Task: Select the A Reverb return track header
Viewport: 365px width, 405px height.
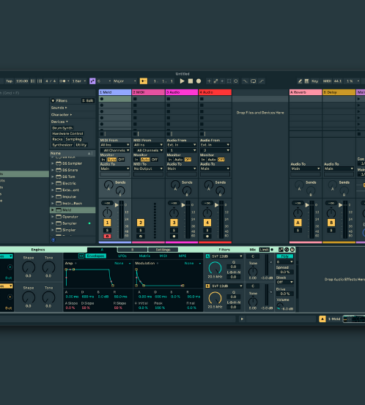Action: [305, 92]
